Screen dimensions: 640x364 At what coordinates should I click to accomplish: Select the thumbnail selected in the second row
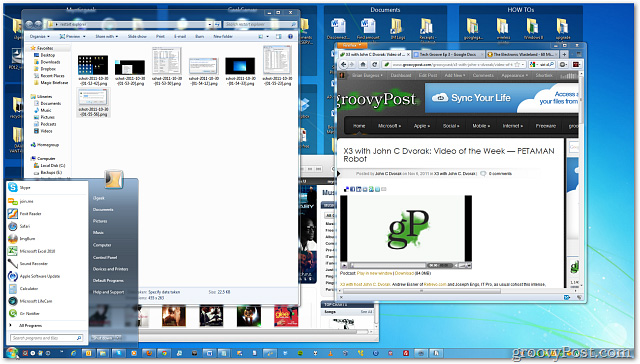pyautogui.click(x=93, y=102)
